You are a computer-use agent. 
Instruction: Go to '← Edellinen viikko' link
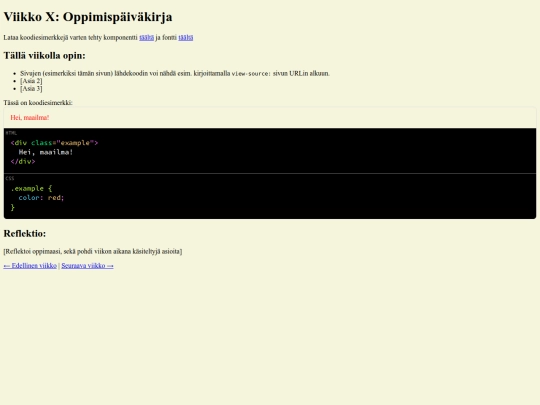point(30,266)
